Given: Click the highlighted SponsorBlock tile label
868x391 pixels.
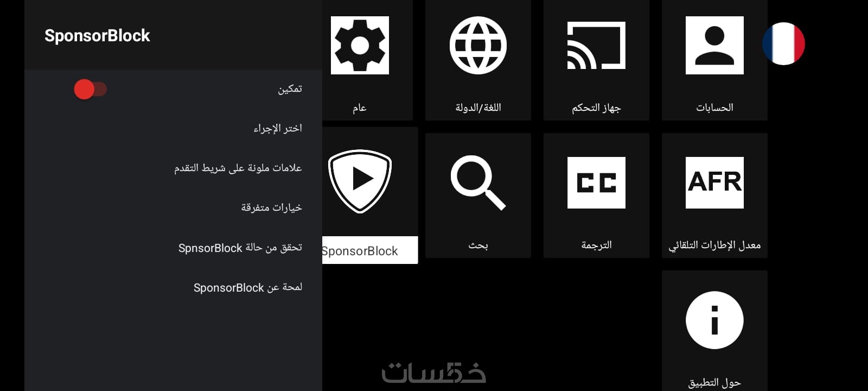Looking at the screenshot, I should [x=361, y=250].
